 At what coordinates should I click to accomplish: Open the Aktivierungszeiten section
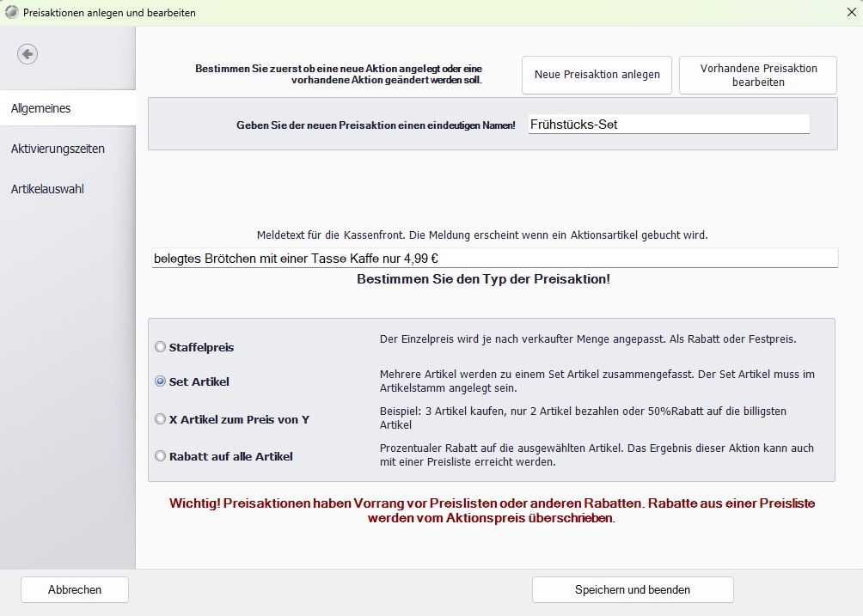(67, 149)
